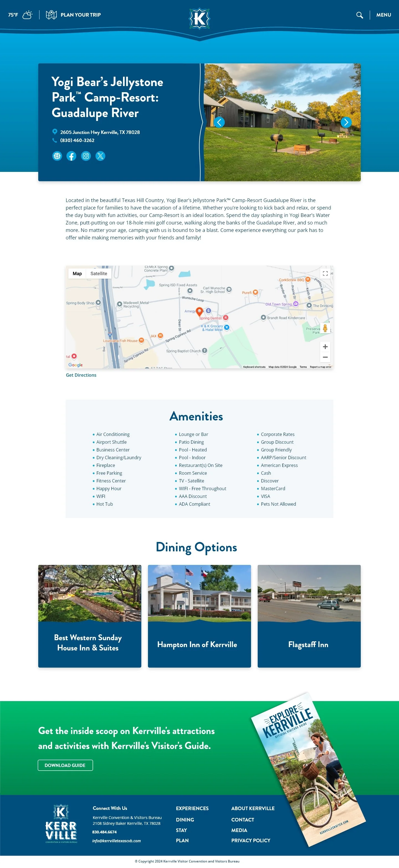Viewport: 399px width, 868px height.
Task: Open Best Western Sunday House Inn card
Action: 90,616
